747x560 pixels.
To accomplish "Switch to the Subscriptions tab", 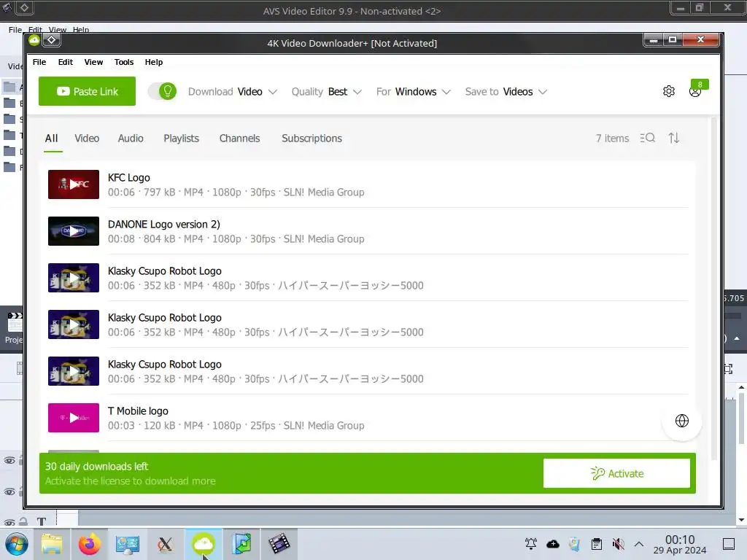I will click(x=311, y=139).
